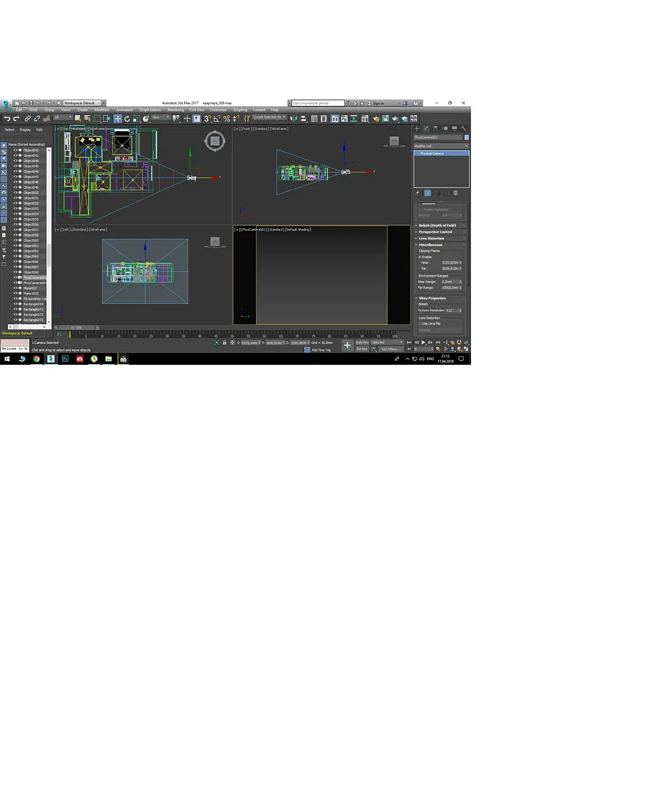Toggle Percent Snap icon

coord(226,119)
